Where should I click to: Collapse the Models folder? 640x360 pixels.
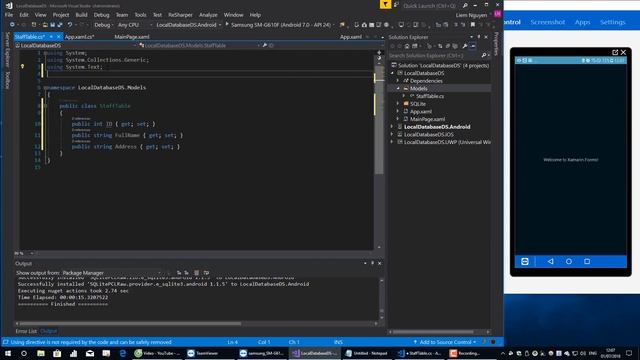[x=398, y=89]
